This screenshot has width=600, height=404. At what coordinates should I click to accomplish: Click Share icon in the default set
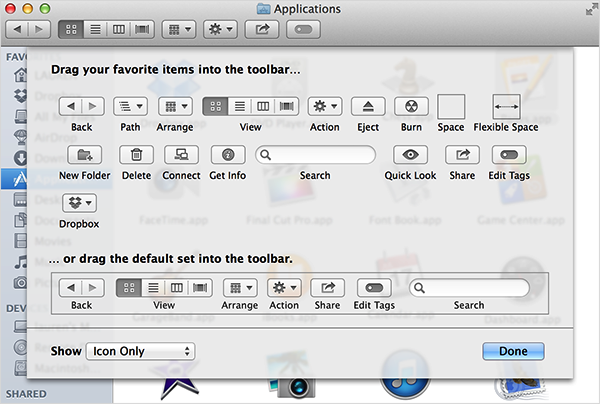[328, 288]
